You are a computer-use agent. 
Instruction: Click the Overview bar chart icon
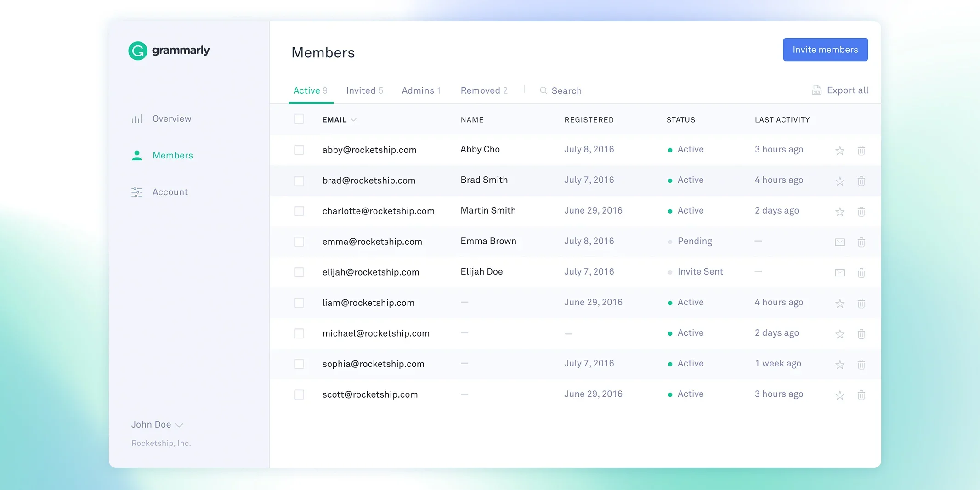click(x=137, y=118)
